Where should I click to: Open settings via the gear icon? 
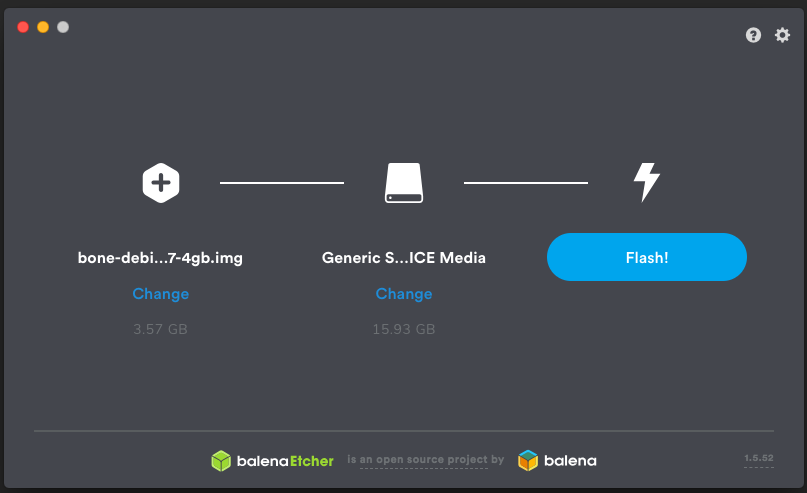click(782, 35)
